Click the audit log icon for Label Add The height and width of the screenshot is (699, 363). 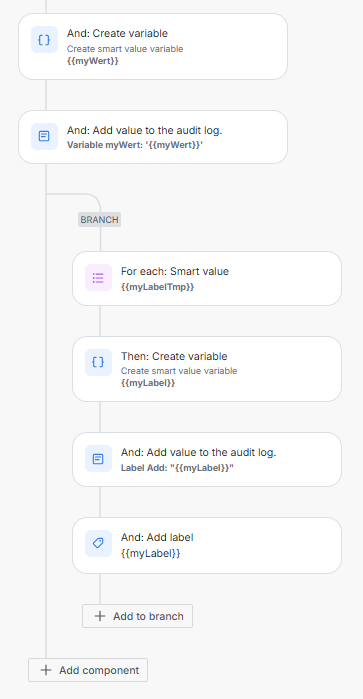click(x=98, y=459)
